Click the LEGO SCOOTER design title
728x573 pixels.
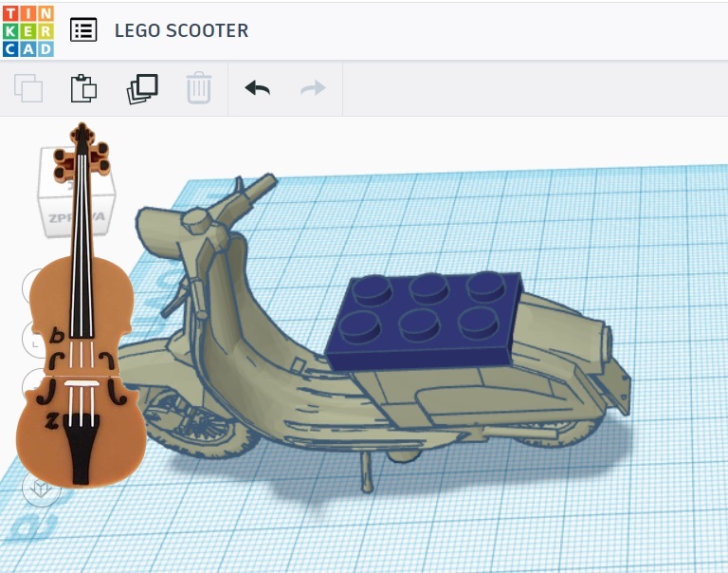point(182,30)
